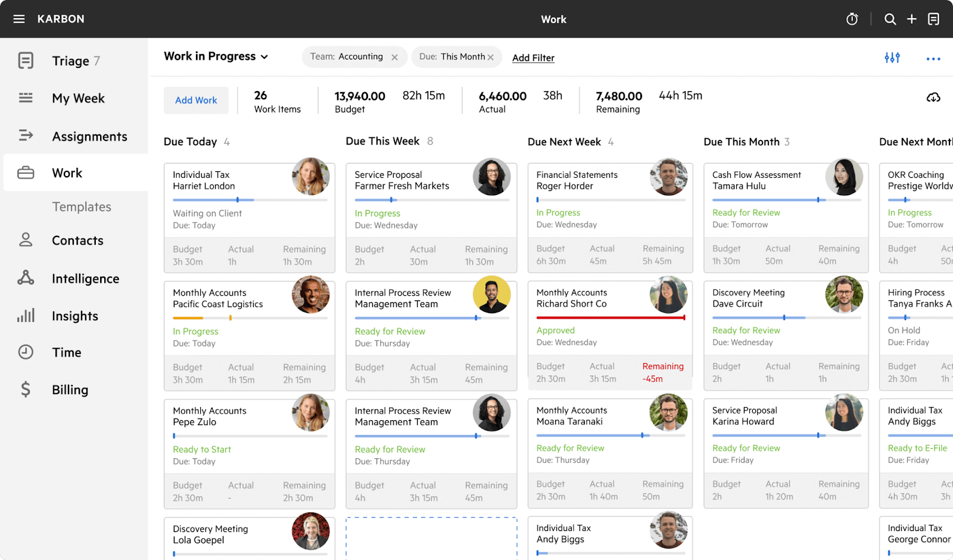Open the filter settings sliders icon
Image resolution: width=953 pixels, height=560 pixels.
pyautogui.click(x=892, y=58)
